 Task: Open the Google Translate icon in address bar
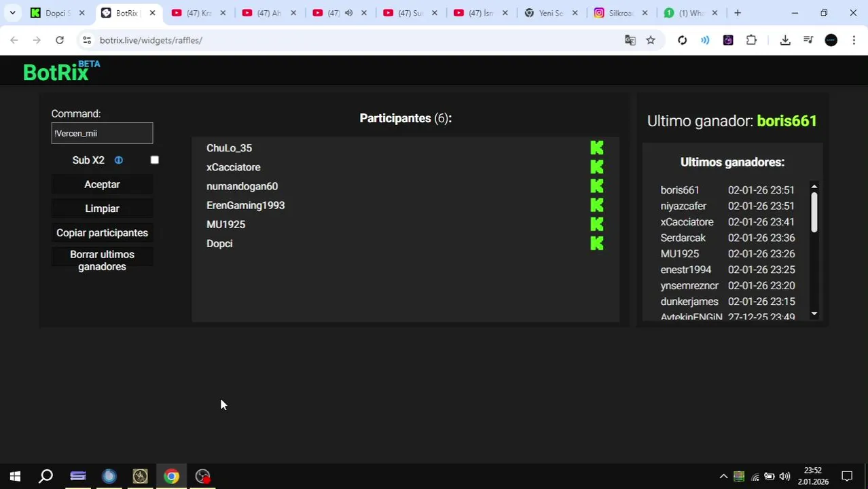630,40
